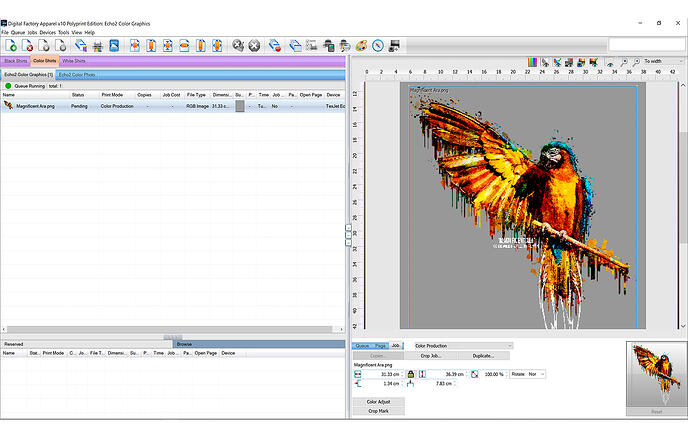Click the blue compass icon in toolbar
Screen dimensions: 688x442
click(x=378, y=46)
